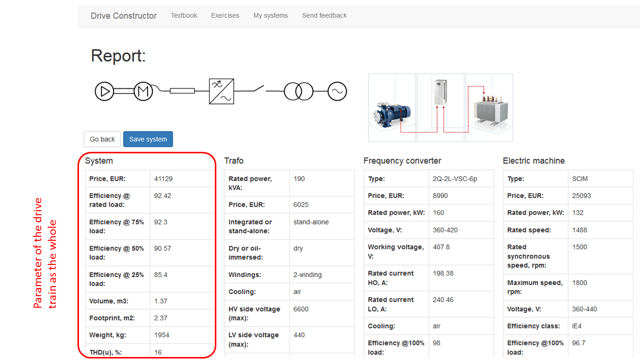Click the cable symbol in the schematic
644x362 pixels.
point(182,91)
